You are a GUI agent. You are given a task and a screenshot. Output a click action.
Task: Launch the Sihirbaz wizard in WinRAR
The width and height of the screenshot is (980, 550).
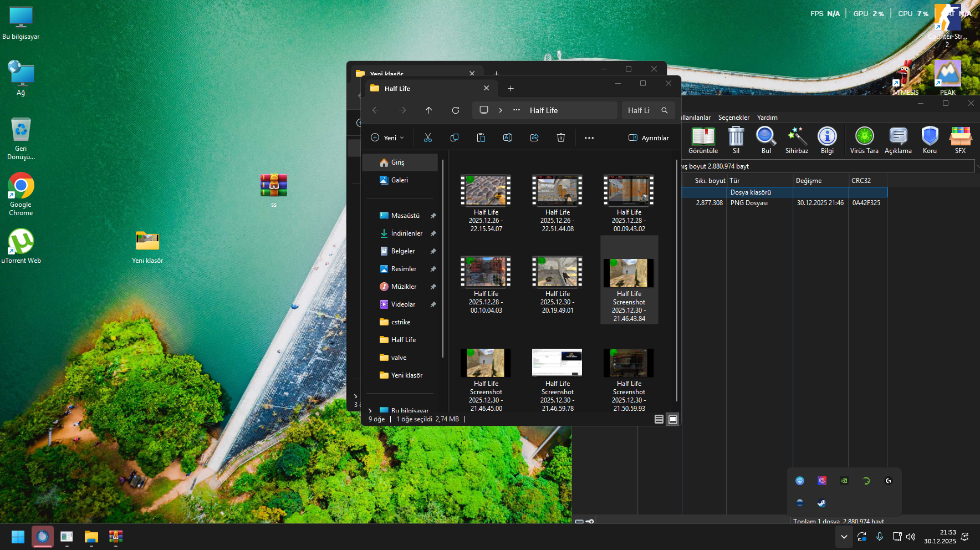point(797,140)
